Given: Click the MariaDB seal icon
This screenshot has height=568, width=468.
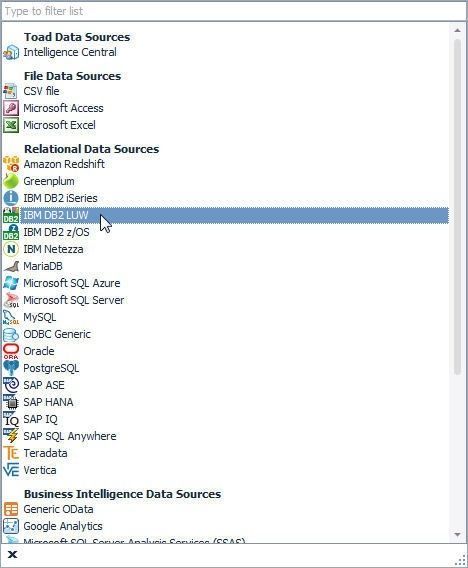Looking at the screenshot, I should [11, 266].
